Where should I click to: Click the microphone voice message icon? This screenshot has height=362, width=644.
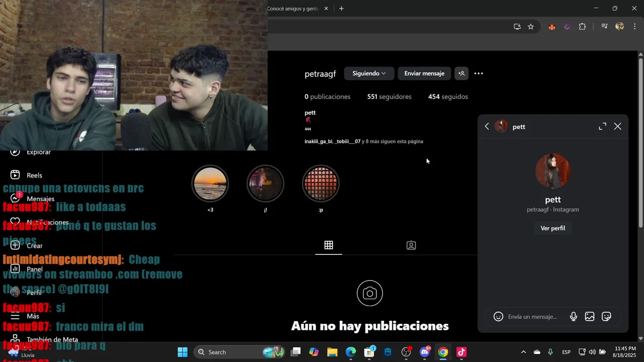573,317
